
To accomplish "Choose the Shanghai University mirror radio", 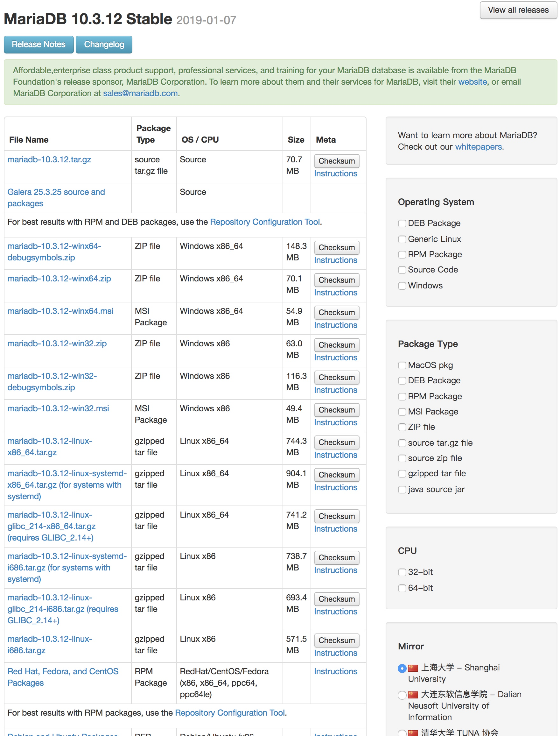I will pos(402,668).
